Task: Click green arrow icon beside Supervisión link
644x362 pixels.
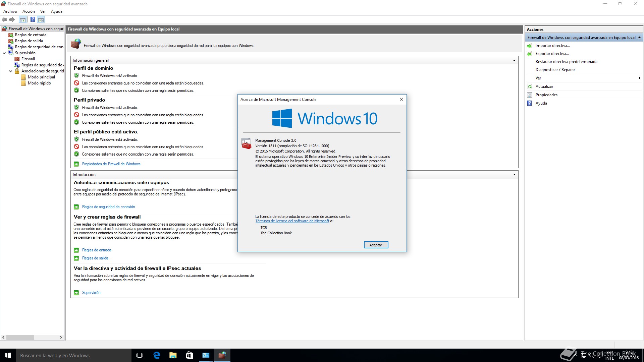Action: pos(76,293)
